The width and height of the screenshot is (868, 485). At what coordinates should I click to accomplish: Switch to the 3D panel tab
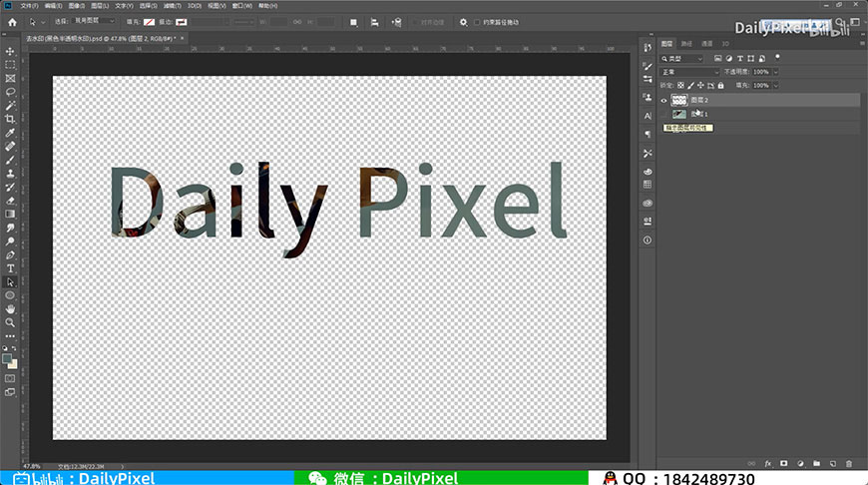pos(725,44)
